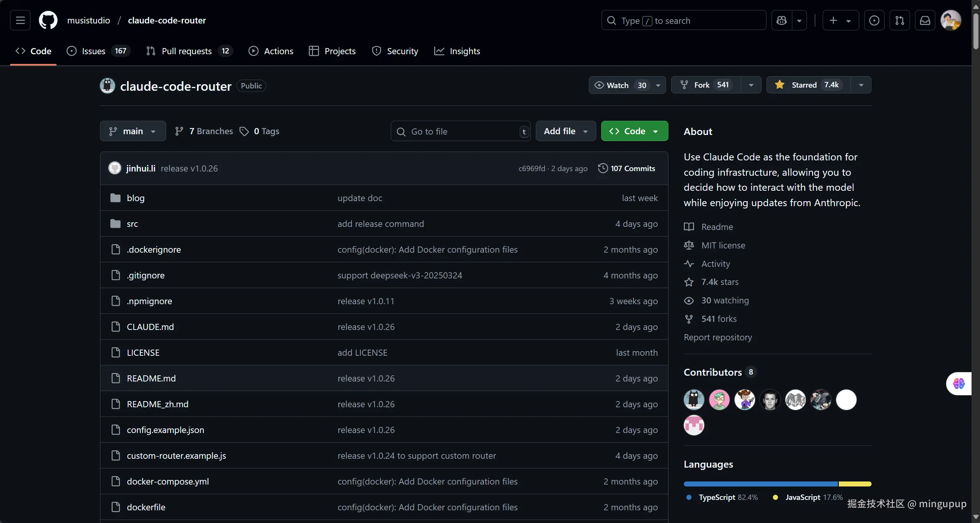Expand star lists dropdown caret
Screen dimensions: 980x523
pos(861,85)
